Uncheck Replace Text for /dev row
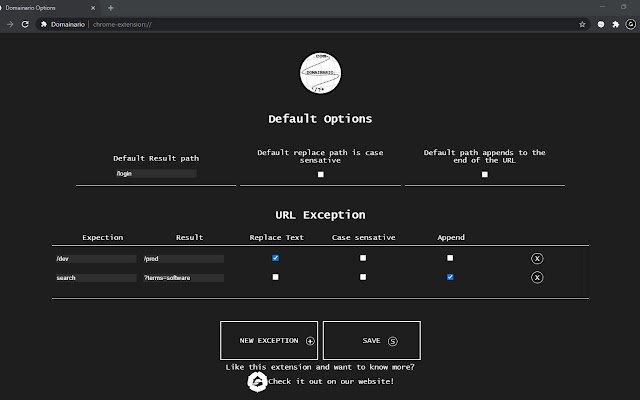 276,258
